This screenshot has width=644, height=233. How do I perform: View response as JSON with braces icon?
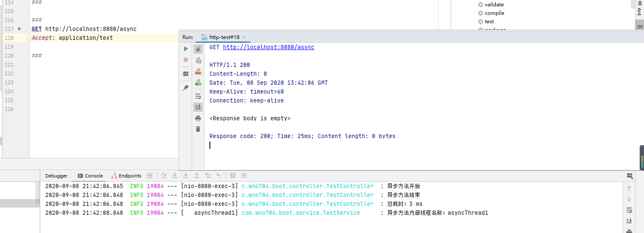click(198, 61)
